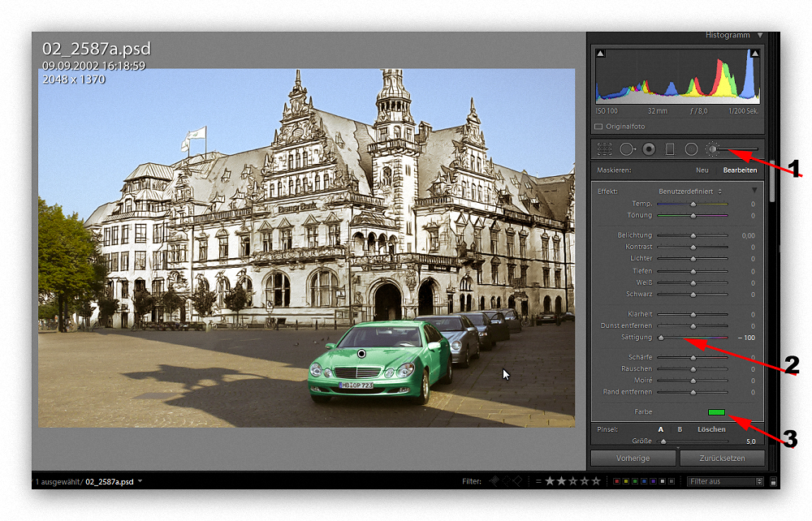Collapse effect sliders with the disclosure triangle
This screenshot has width=812, height=521.
pos(754,191)
